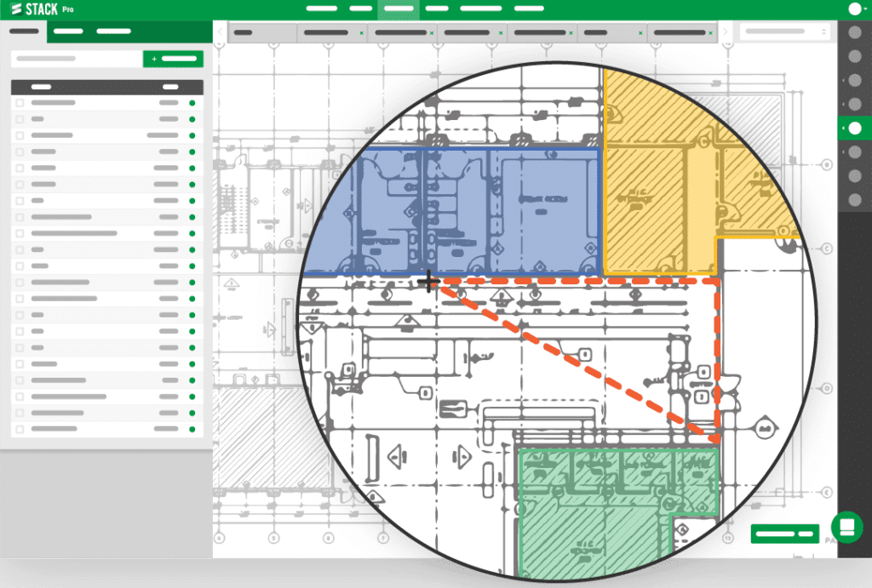
Task: Click the topmost circle icon in the right sidebar
Action: (x=855, y=32)
